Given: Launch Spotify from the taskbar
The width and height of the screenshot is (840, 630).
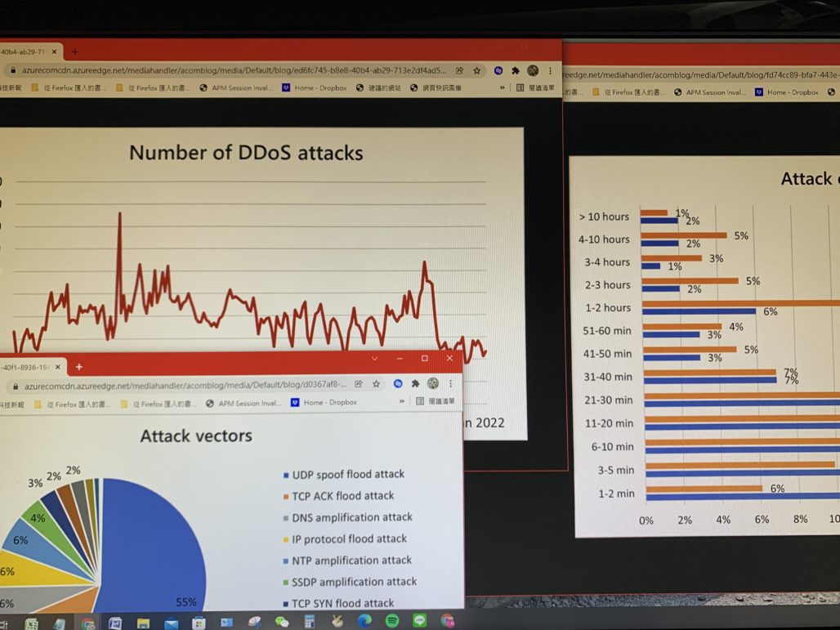Looking at the screenshot, I should coord(394,619).
